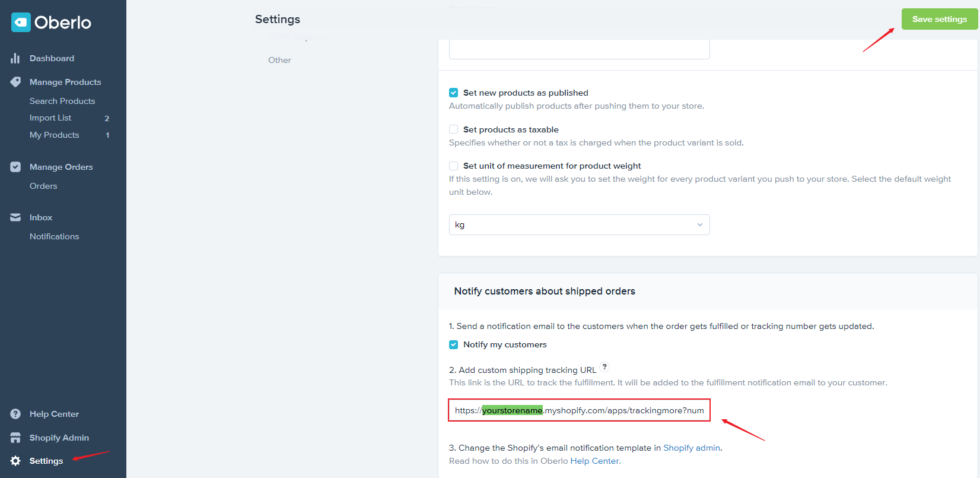
Task: Click the Shopify Admin store icon
Action: 15,438
